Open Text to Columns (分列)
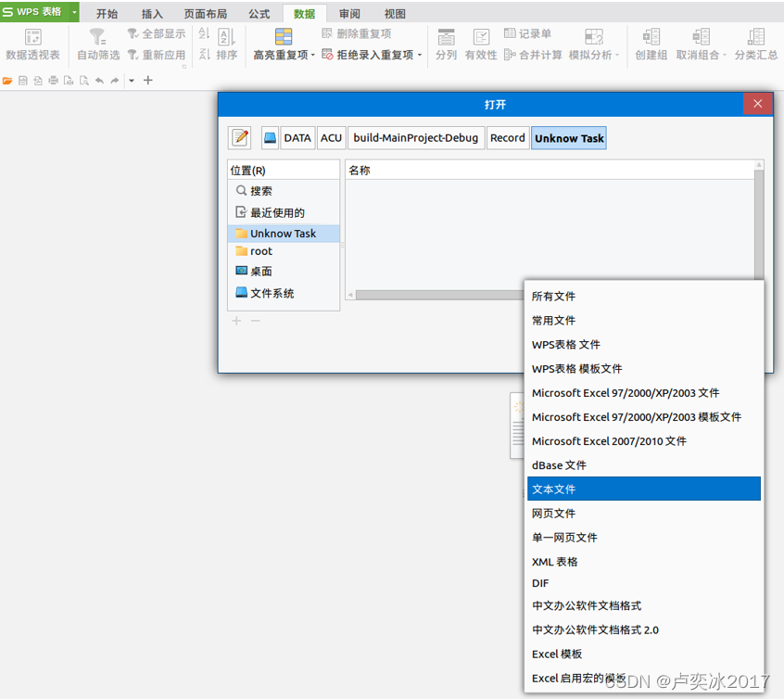The image size is (784, 699). pos(446,44)
